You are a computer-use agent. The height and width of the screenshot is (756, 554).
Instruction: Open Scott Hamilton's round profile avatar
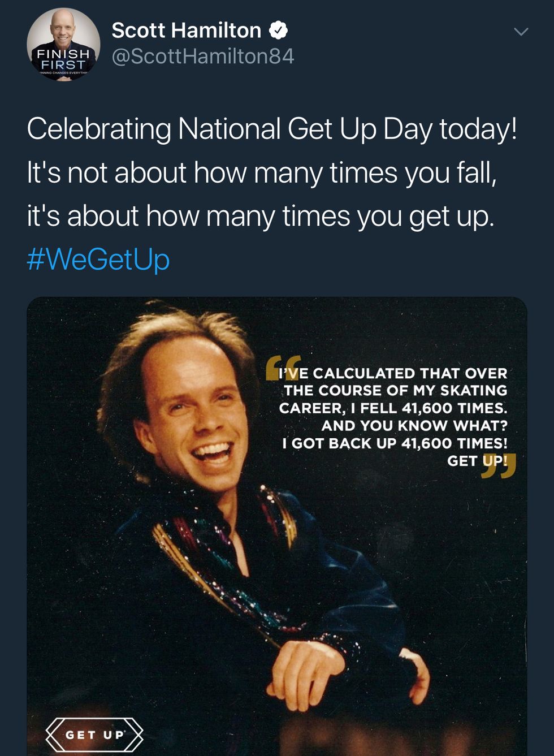tap(63, 45)
